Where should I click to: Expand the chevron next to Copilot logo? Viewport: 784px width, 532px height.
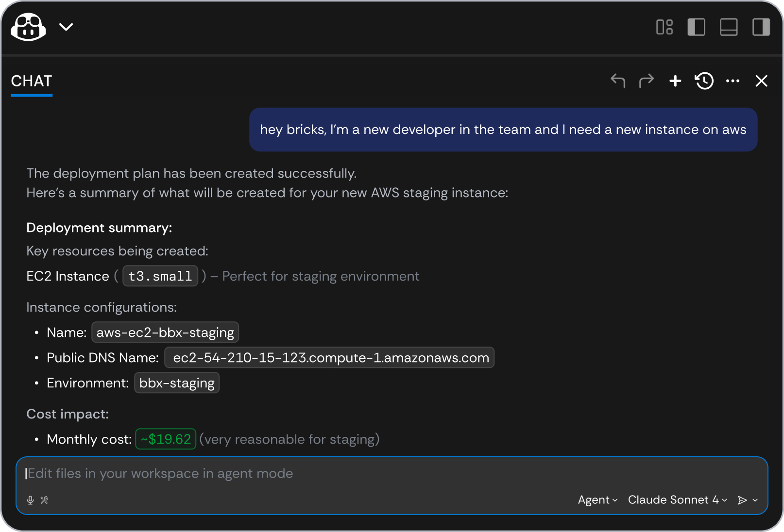(x=66, y=27)
